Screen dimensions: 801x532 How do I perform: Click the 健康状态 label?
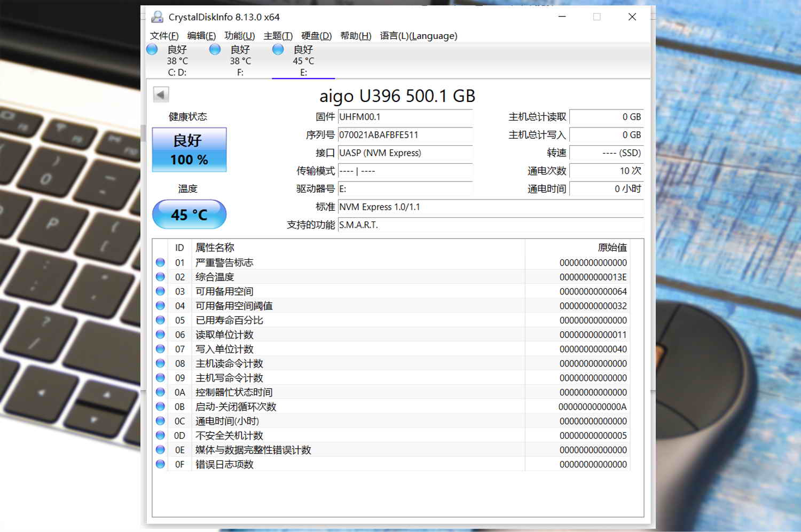pyautogui.click(x=188, y=117)
